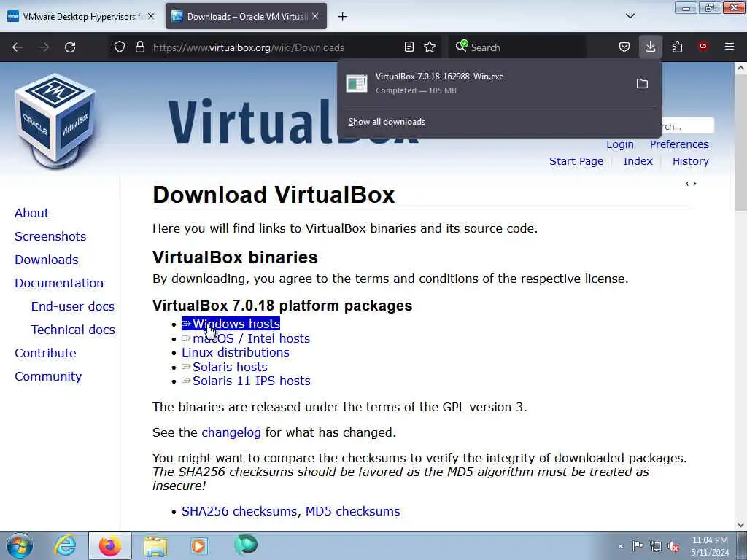This screenshot has height=560, width=747.
Task: Open Technical docs link
Action: coord(73,330)
